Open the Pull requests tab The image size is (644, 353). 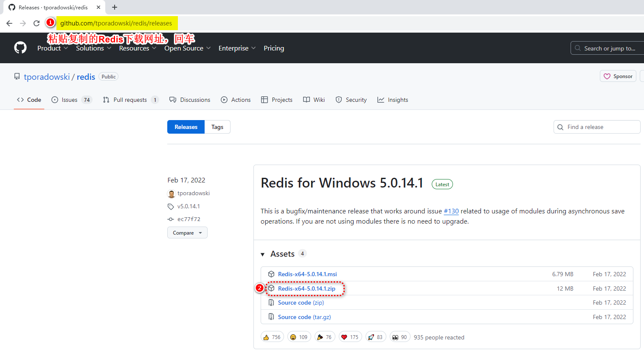(x=131, y=100)
